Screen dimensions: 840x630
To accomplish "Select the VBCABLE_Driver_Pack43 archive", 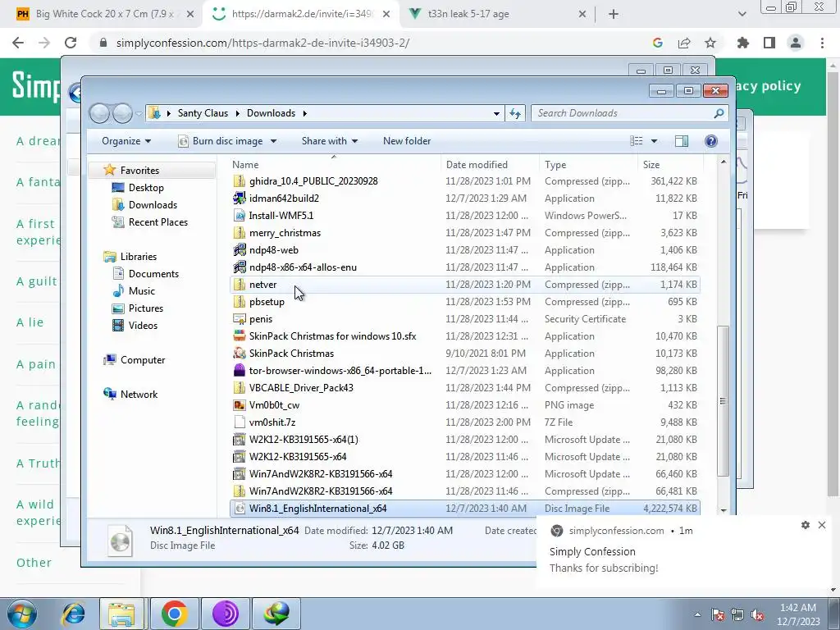I will pyautogui.click(x=301, y=388).
